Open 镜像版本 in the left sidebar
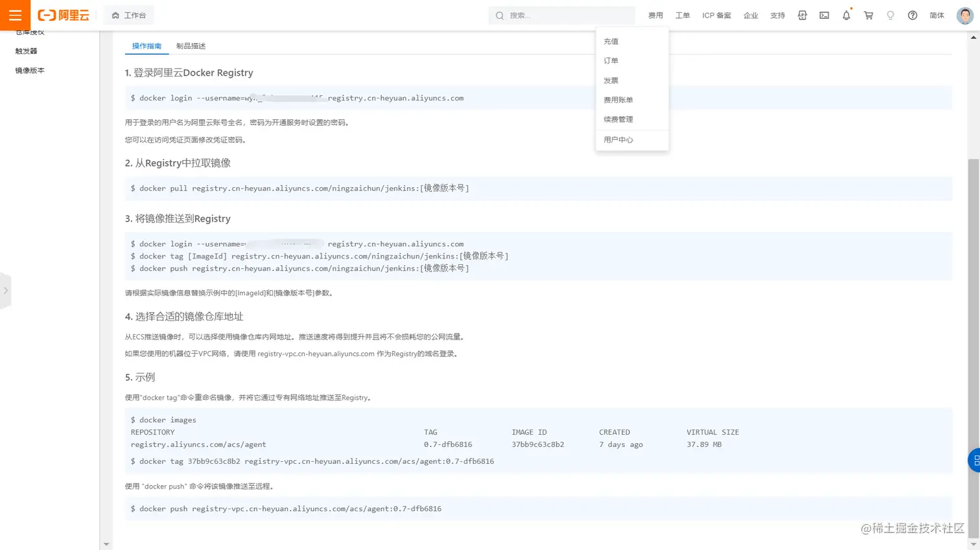The height and width of the screenshot is (550, 980). 30,71
